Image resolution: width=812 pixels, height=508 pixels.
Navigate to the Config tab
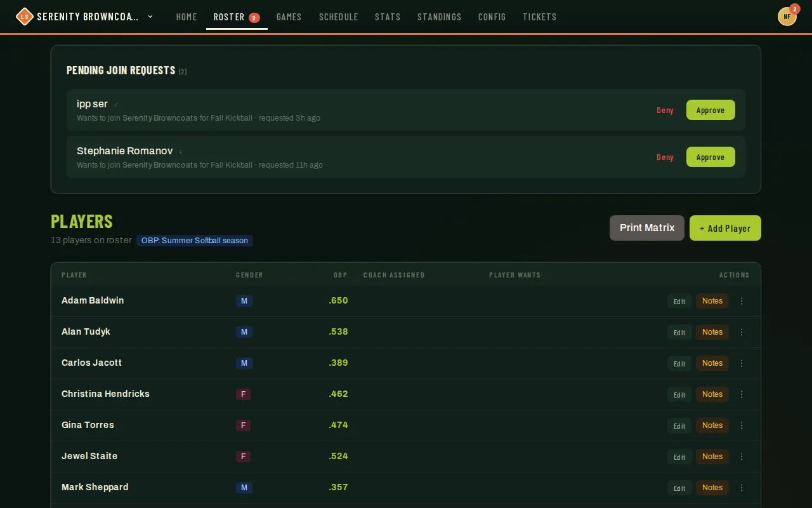[492, 17]
